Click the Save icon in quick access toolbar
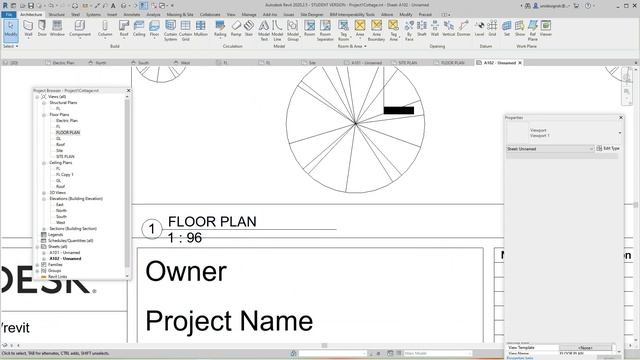The height and width of the screenshot is (360, 640). 31,6
